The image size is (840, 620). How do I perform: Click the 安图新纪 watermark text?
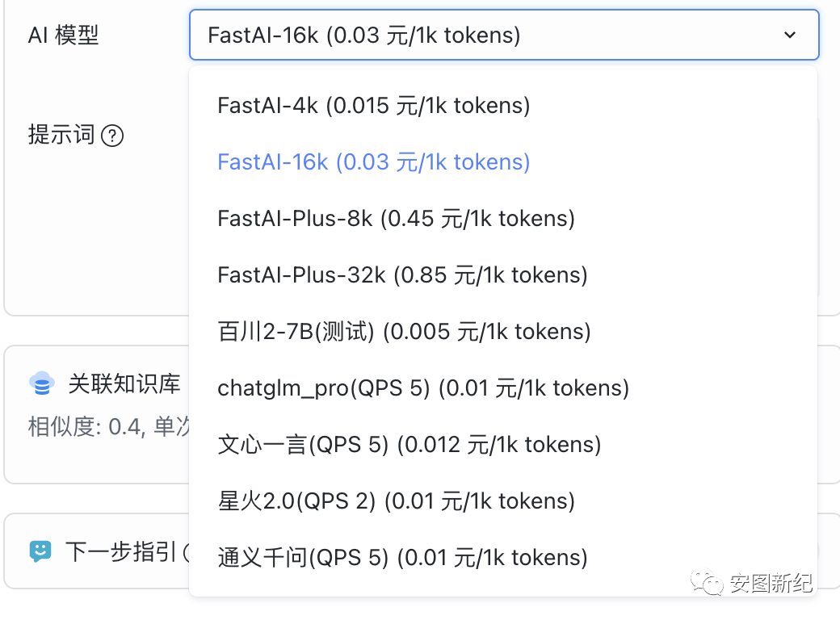point(771,582)
